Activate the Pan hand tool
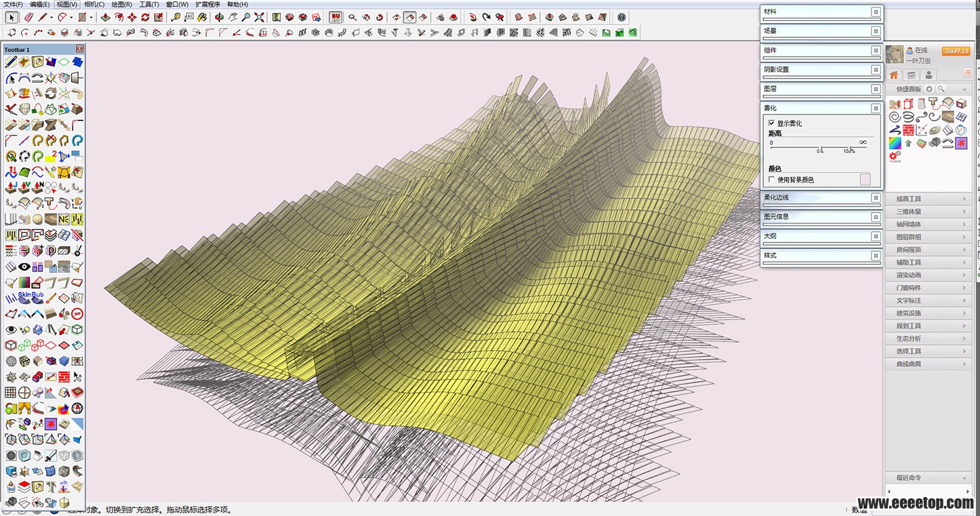 tap(232, 18)
